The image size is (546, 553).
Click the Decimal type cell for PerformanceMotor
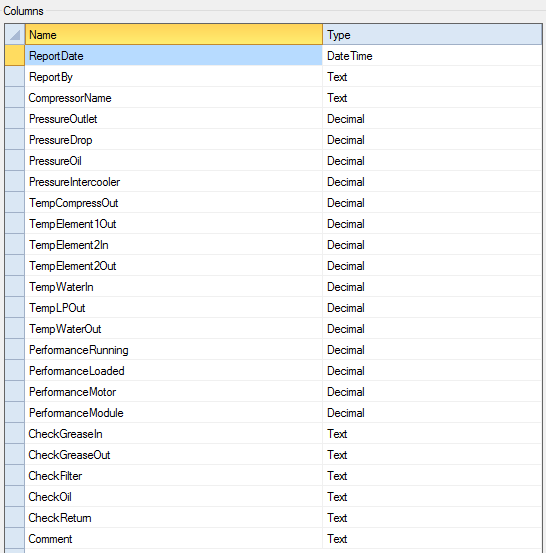click(432, 391)
